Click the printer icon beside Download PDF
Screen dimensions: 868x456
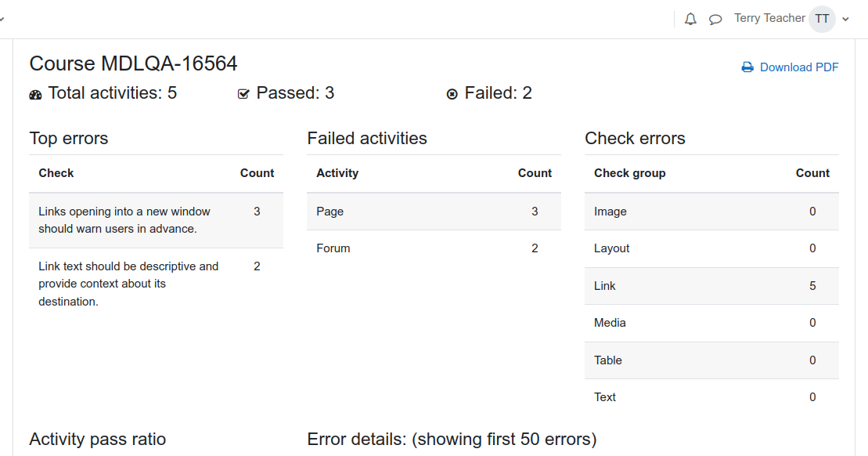click(747, 67)
